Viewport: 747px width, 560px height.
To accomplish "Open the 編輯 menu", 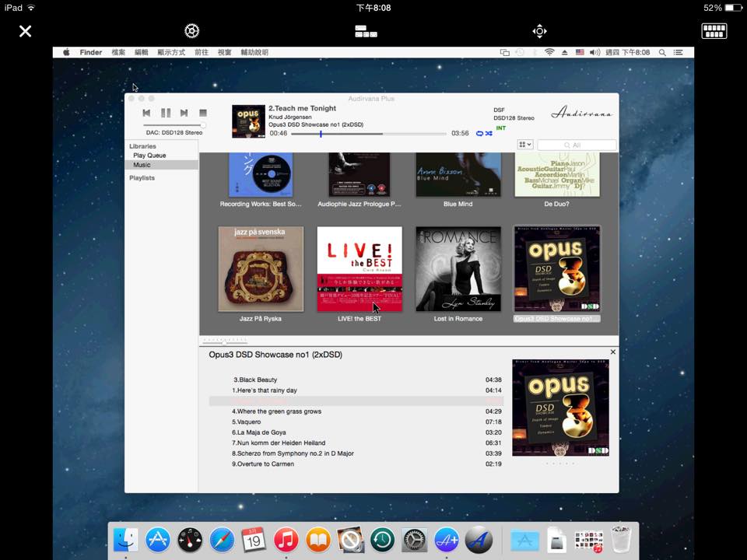I will (x=142, y=52).
